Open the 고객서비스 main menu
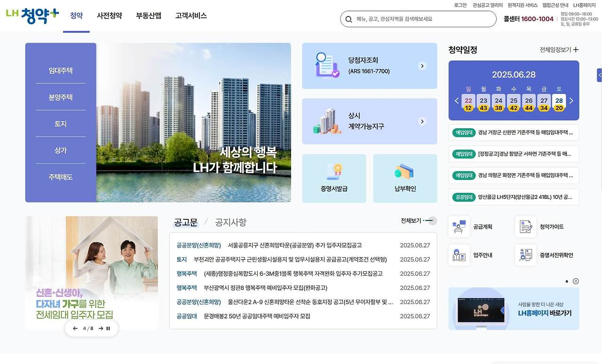Image resolution: width=602 pixels, height=364 pixels. 191,15
